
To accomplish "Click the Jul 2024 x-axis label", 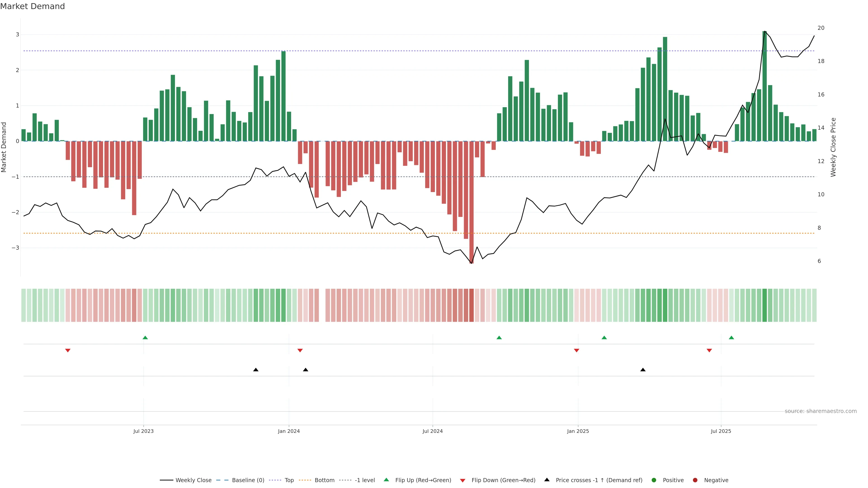I will [x=432, y=431].
